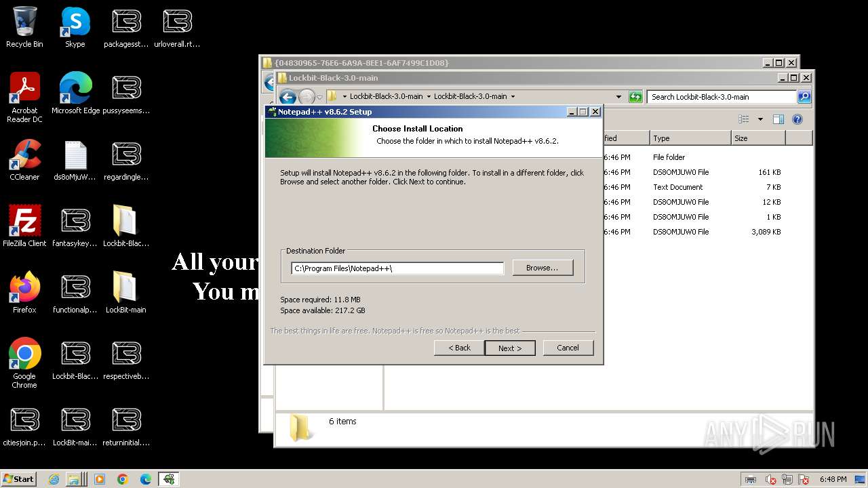Viewport: 868px width, 488px height.
Task: Click the Next > button in Setup
Action: (510, 348)
